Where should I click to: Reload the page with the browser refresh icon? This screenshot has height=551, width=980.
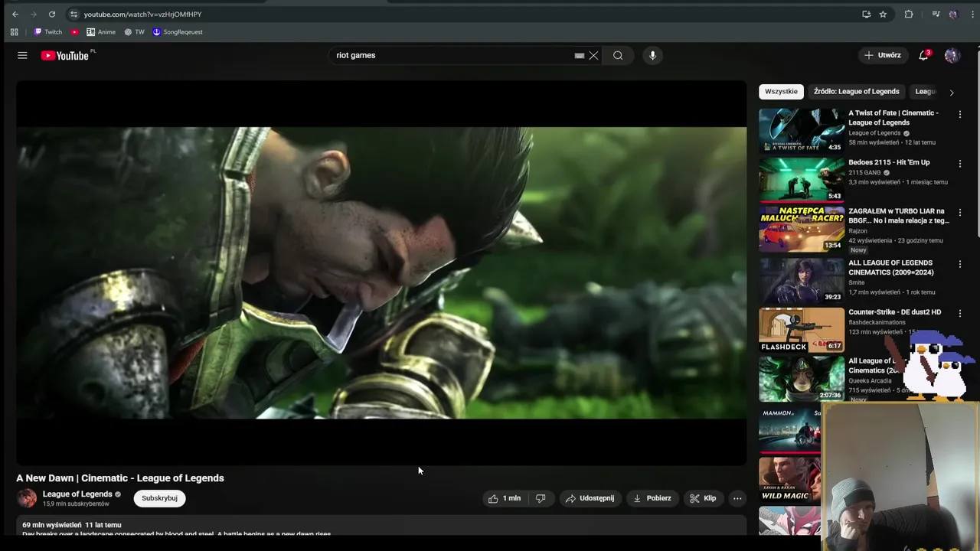(x=52, y=14)
